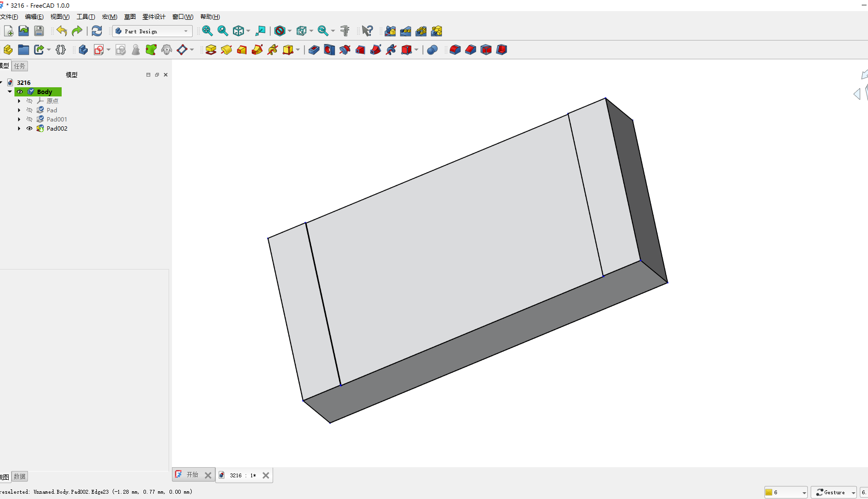Open the yellow dimension indicator dropdown

786,492
